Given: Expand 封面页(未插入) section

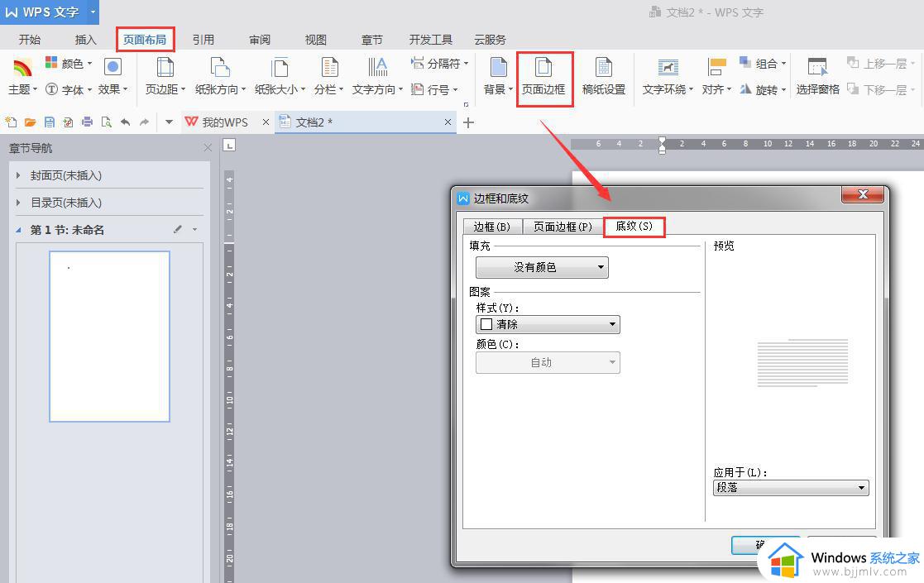Looking at the screenshot, I should (x=18, y=175).
